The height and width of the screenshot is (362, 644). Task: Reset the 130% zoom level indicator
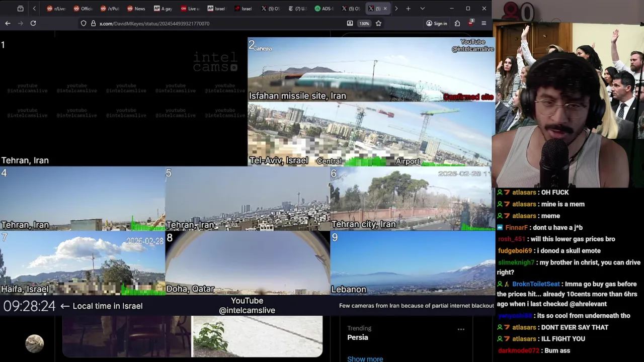click(x=364, y=23)
